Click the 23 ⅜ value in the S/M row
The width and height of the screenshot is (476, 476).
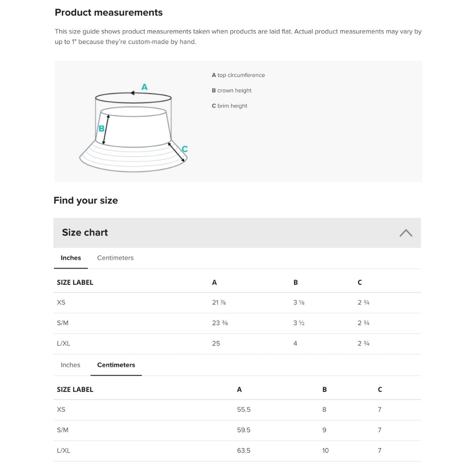tap(219, 323)
